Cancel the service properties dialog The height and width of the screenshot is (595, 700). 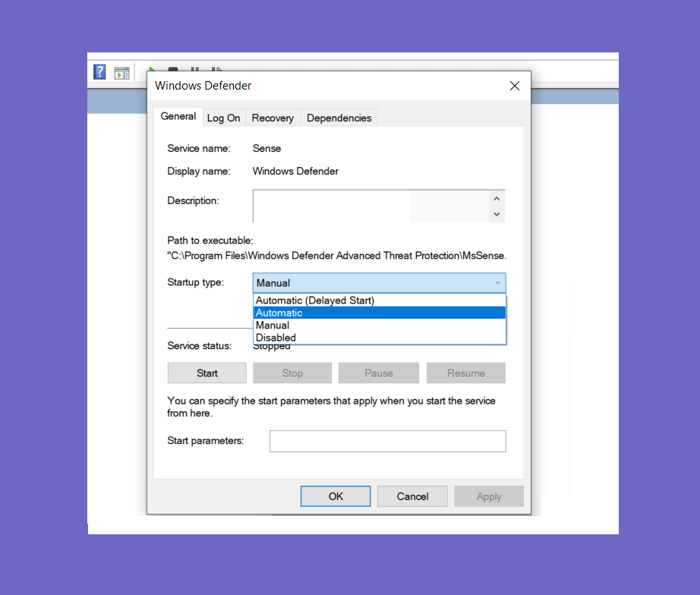412,496
